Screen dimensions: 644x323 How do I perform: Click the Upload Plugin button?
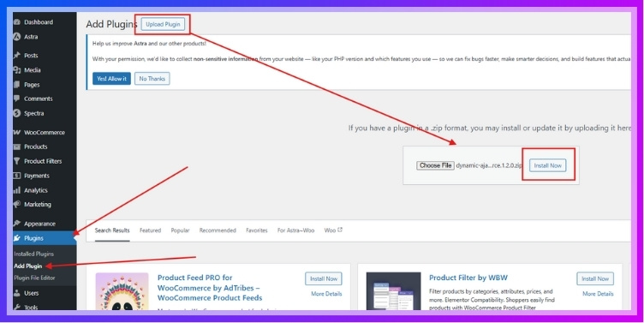[x=163, y=24]
